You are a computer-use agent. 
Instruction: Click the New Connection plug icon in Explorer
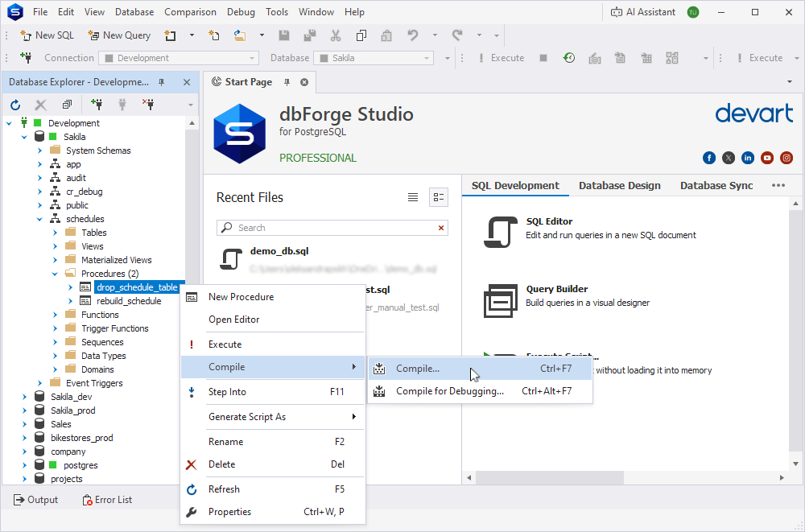click(96, 105)
